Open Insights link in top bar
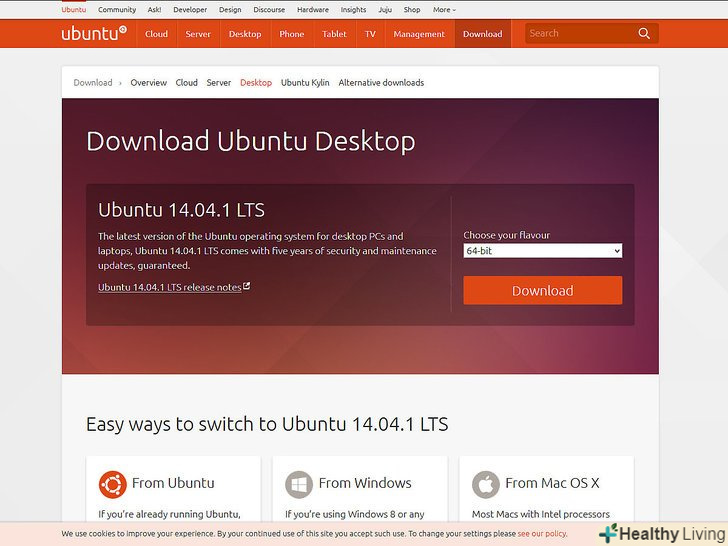Viewport: 728px width, 546px height. pos(353,9)
